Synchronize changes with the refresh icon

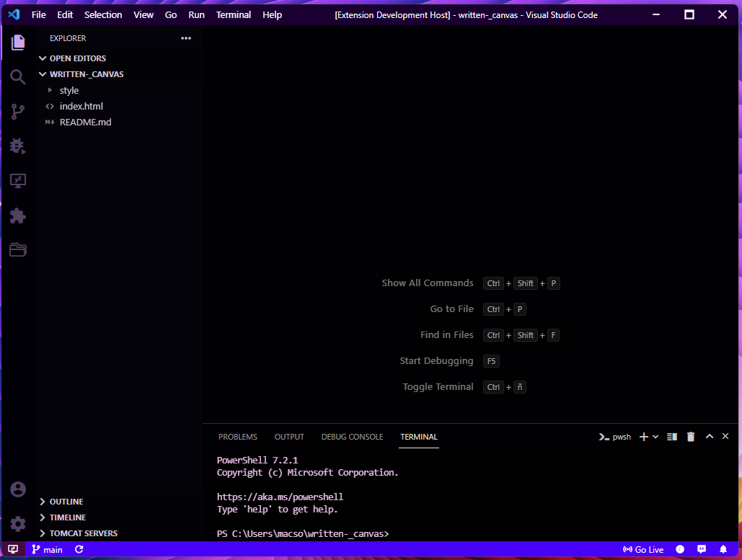[x=79, y=548]
